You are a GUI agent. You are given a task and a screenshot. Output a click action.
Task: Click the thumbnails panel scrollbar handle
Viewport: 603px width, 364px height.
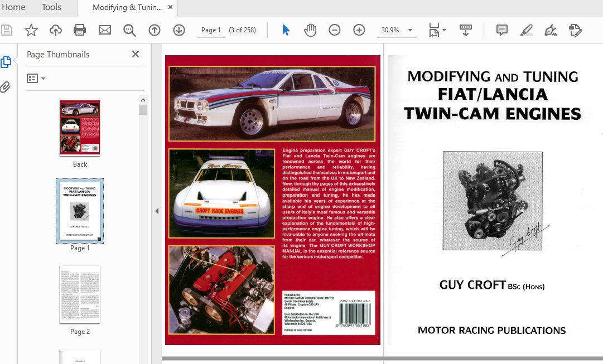143,110
